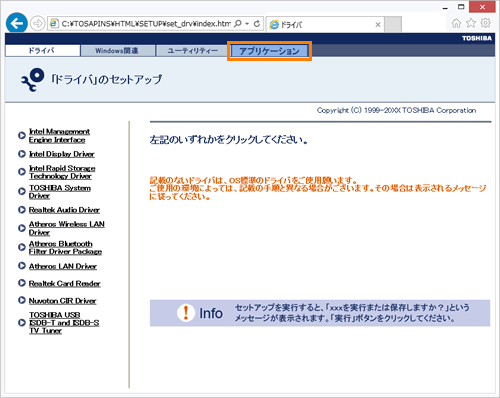Viewport: 500px width, 398px height.
Task: Open the Tools gear icon
Action: [x=486, y=23]
